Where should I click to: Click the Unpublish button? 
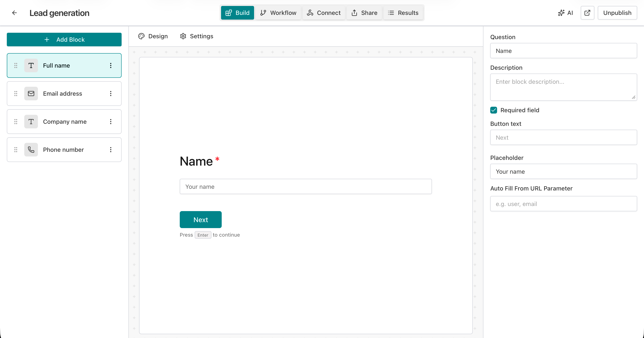617,13
